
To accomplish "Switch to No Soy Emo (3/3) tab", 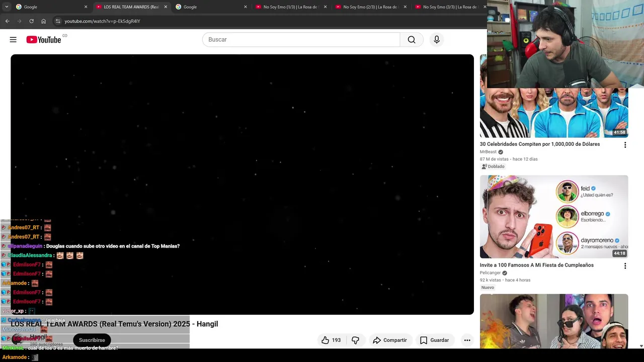I will pyautogui.click(x=450, y=7).
